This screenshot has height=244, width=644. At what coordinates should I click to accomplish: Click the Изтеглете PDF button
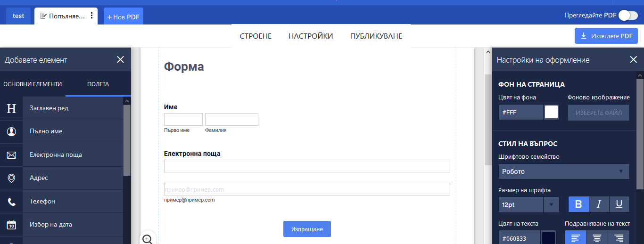606,36
